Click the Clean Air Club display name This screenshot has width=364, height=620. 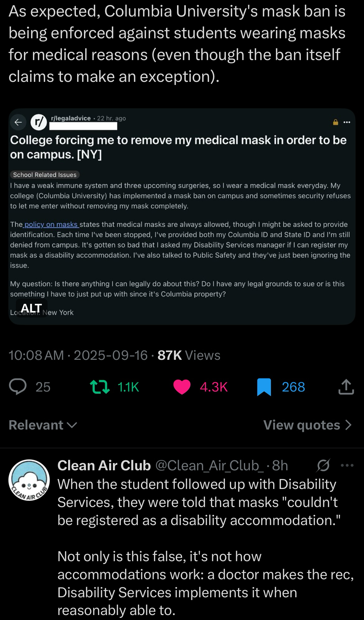coord(104,466)
